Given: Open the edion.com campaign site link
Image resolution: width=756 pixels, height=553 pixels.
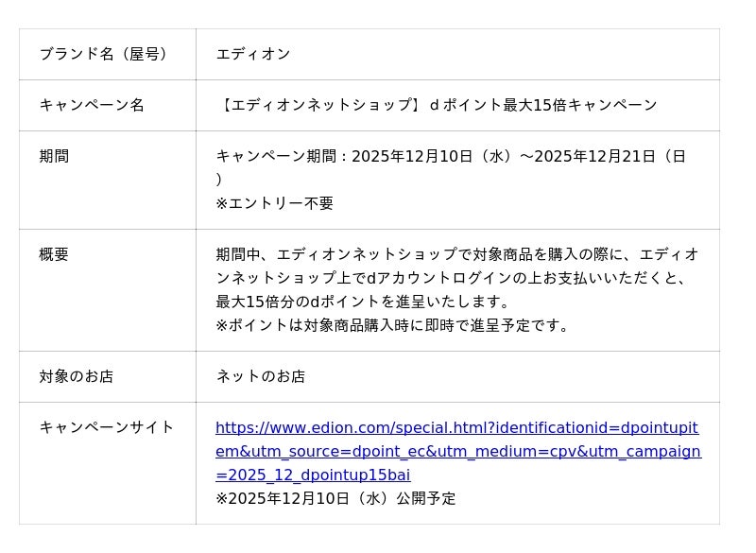Looking at the screenshot, I should (x=458, y=451).
